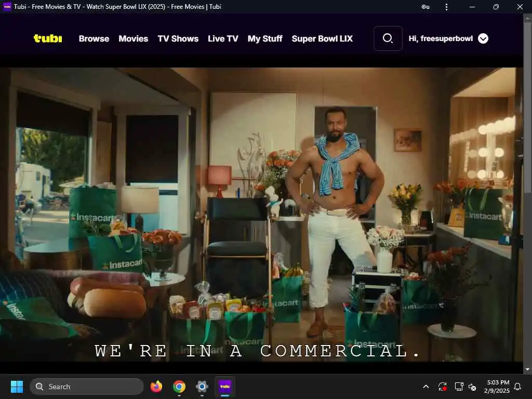Click the scrollbar down arrow

point(528,369)
